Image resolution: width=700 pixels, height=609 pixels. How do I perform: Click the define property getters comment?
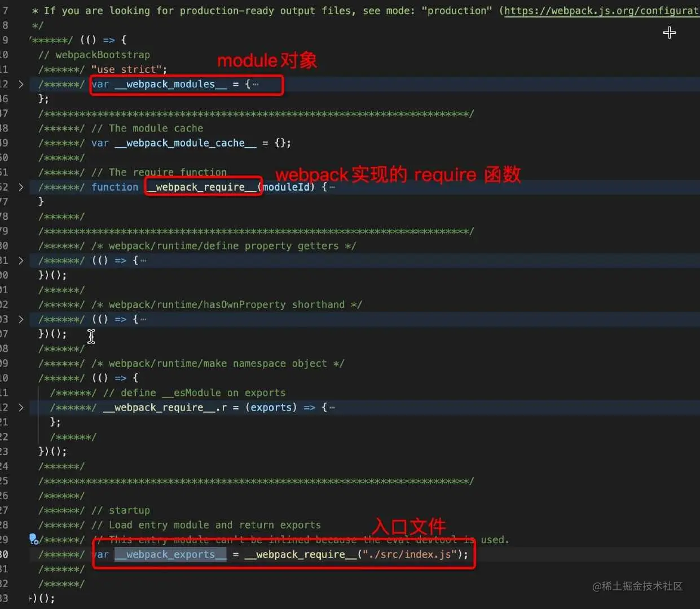pyautogui.click(x=224, y=246)
